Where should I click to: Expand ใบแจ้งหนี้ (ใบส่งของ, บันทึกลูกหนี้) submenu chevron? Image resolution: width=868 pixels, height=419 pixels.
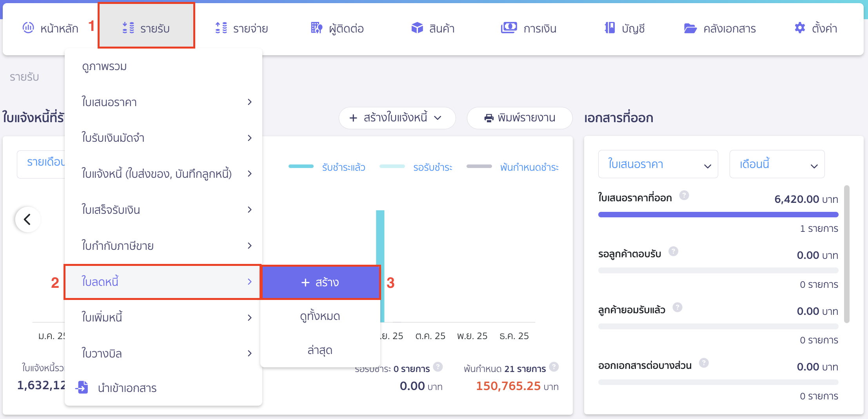click(x=250, y=173)
